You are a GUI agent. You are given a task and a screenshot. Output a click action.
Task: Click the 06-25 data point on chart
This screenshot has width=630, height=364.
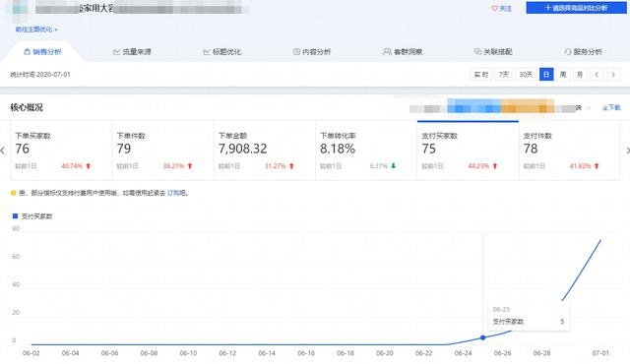pyautogui.click(x=483, y=337)
